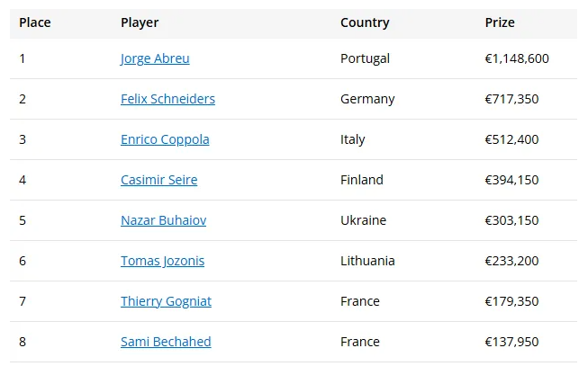
Task: Click the Germany country cell
Action: point(367,99)
